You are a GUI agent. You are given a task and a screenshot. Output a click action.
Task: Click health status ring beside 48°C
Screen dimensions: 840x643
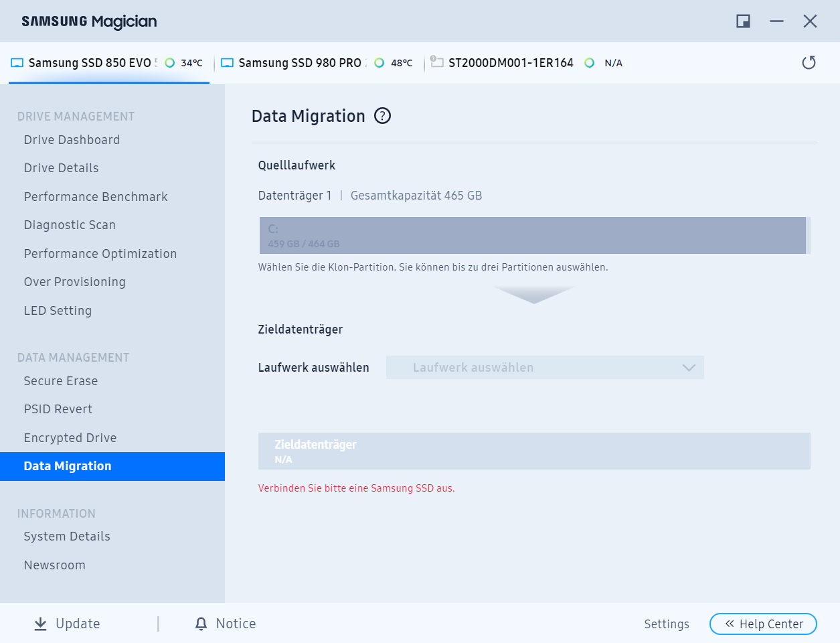pos(380,63)
